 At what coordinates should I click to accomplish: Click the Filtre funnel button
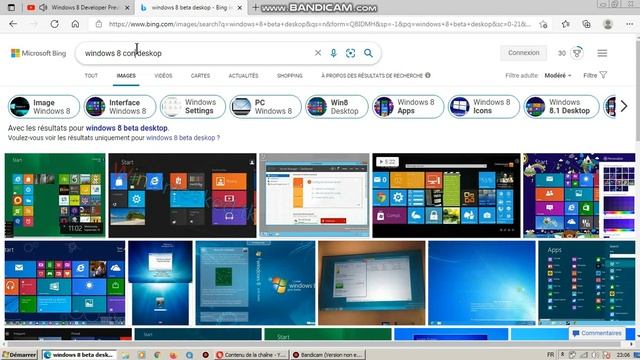click(595, 75)
